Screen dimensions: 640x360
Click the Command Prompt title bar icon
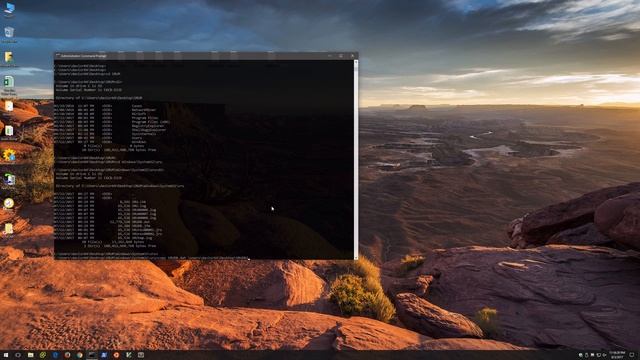point(58,56)
